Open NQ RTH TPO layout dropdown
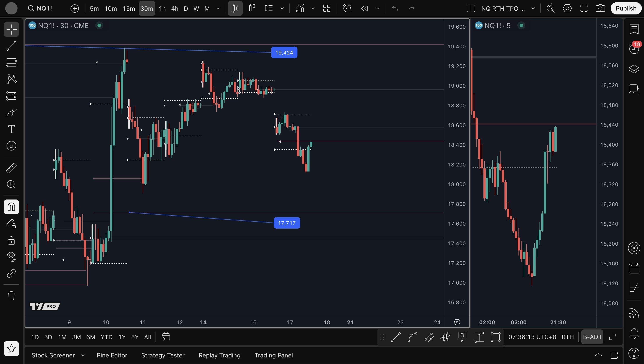The width and height of the screenshot is (644, 364). (533, 9)
